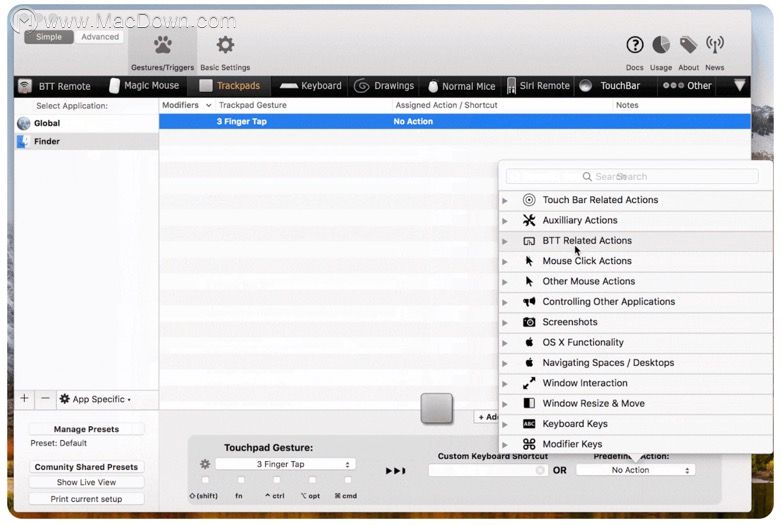Viewport: 782px width, 525px height.
Task: Enable the fn modifier checkbox
Action: (241, 480)
